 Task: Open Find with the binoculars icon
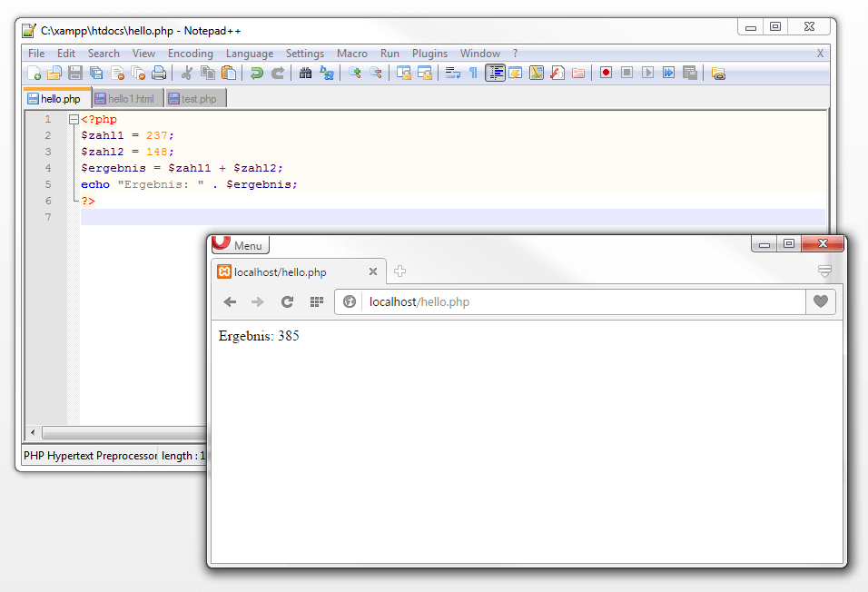(305, 73)
